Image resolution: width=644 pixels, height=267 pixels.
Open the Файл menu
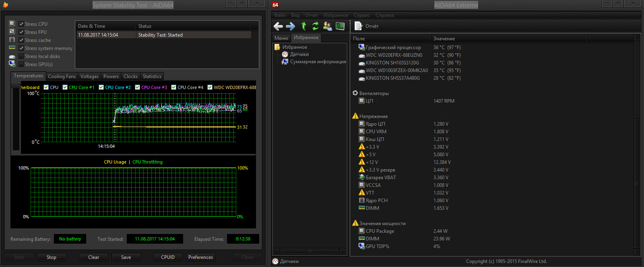[280, 15]
